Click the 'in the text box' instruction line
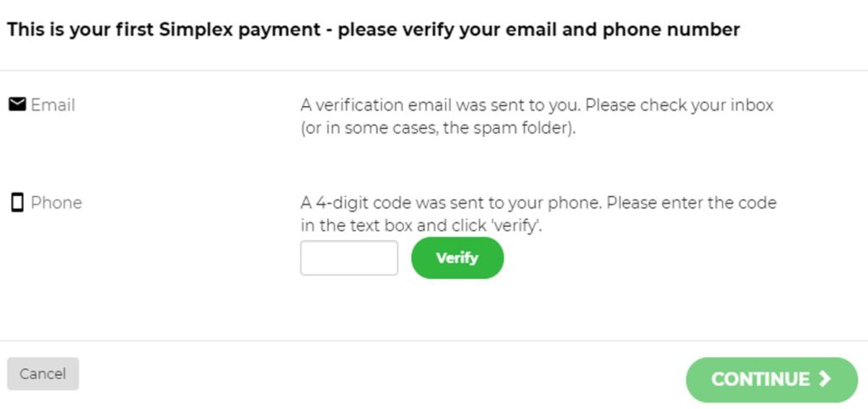The image size is (868, 409). (x=421, y=226)
